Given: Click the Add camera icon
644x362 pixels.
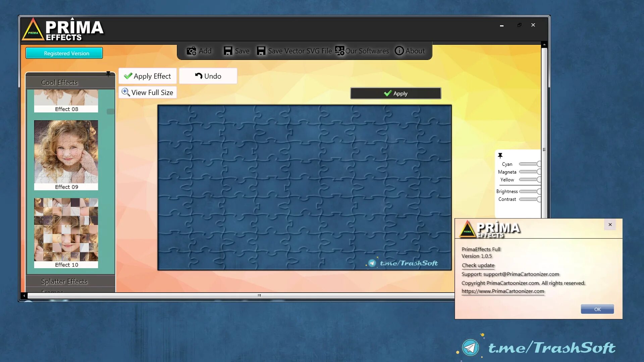Looking at the screenshot, I should coord(191,51).
